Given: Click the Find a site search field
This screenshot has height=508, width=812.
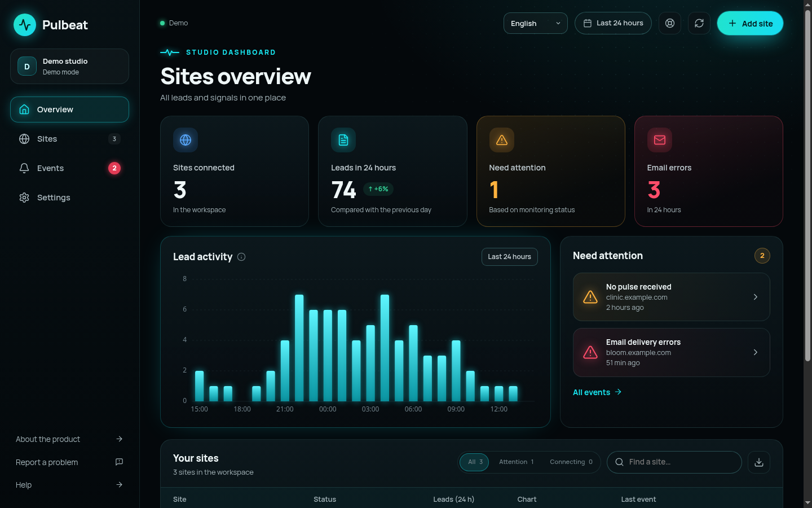Looking at the screenshot, I should pyautogui.click(x=674, y=462).
